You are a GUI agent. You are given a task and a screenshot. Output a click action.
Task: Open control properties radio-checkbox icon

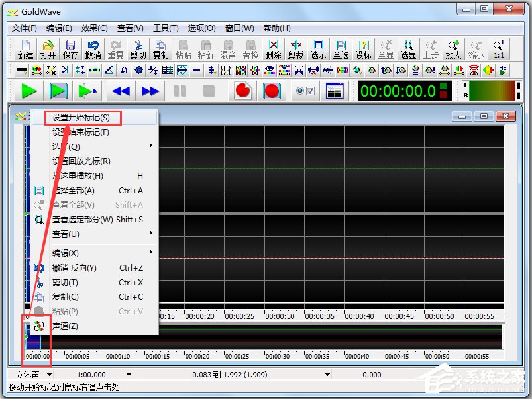pyautogui.click(x=305, y=91)
